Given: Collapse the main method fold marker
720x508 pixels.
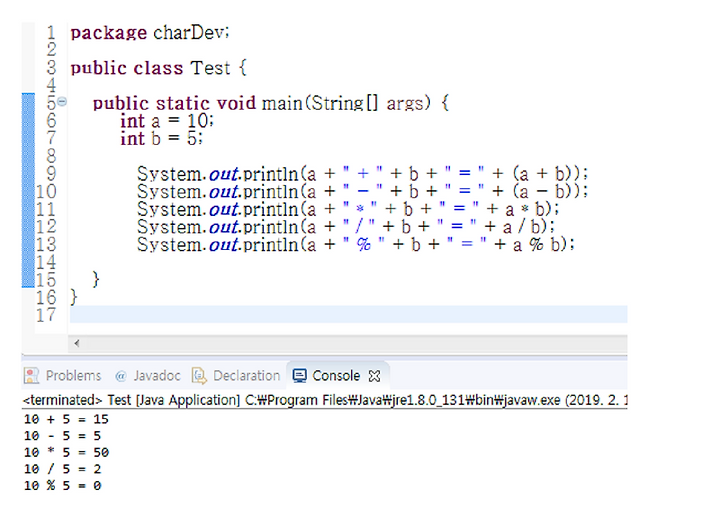Looking at the screenshot, I should 62,102.
